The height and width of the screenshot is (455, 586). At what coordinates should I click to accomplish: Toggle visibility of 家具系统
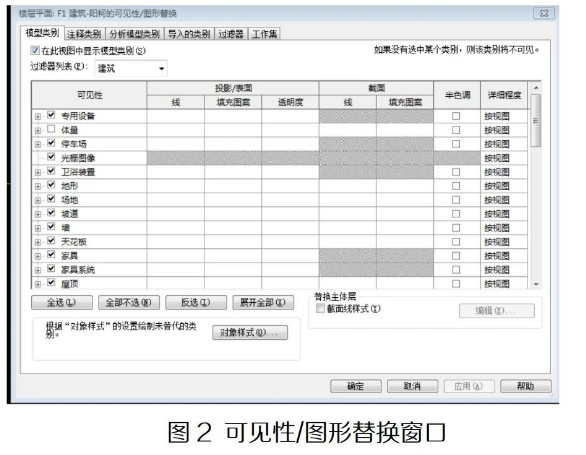(x=51, y=268)
